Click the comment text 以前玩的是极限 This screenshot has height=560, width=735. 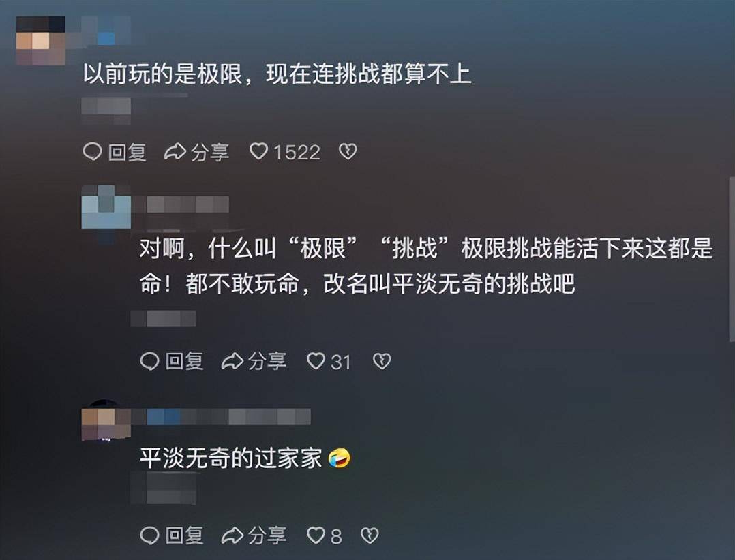163,74
